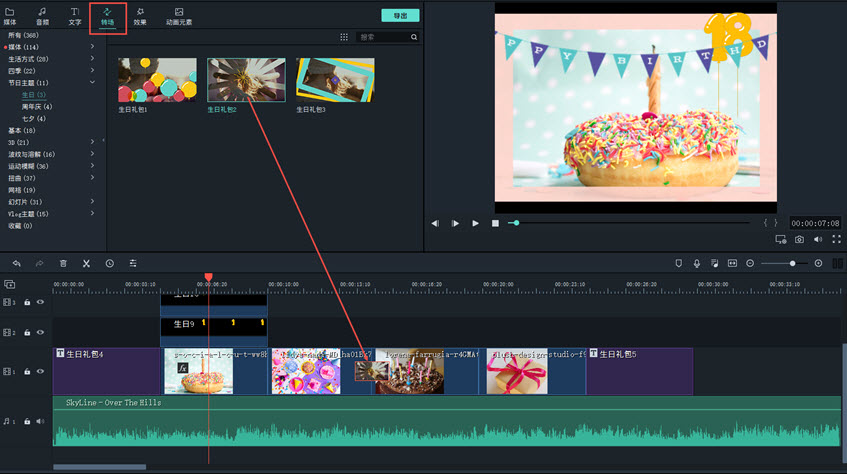This screenshot has height=474, width=847.
Task: Select the 网格 (19) category
Action: tap(22, 190)
